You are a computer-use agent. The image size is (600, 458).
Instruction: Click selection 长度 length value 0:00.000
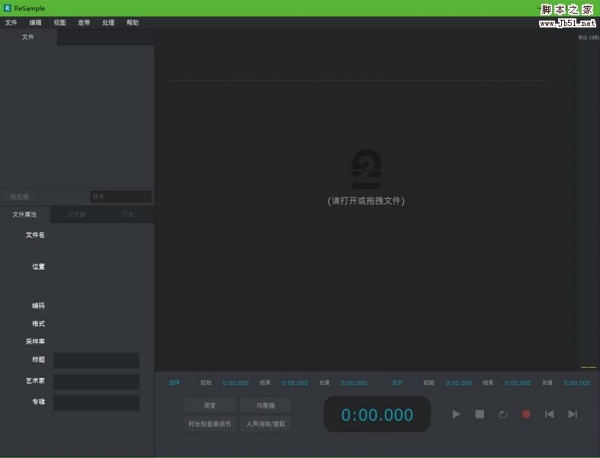point(354,383)
